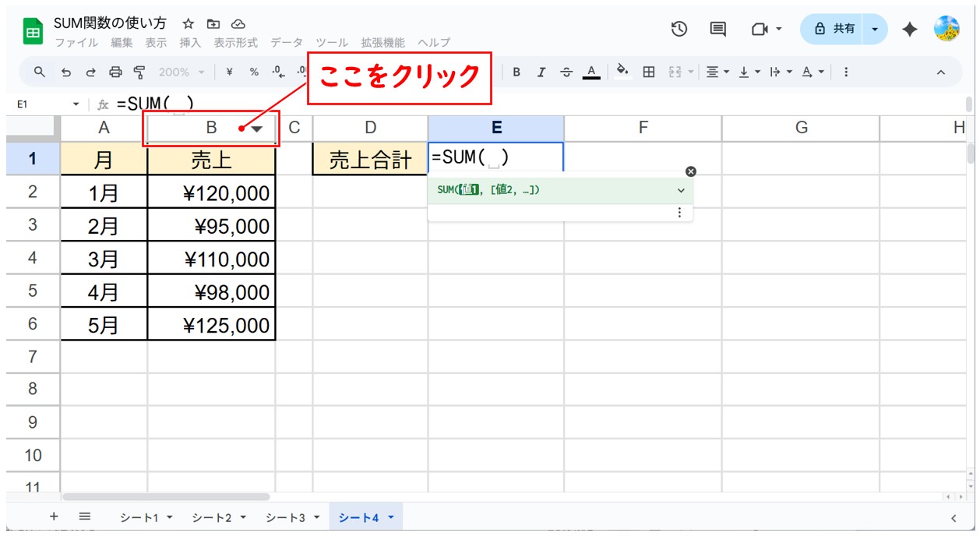Toggle bold formatting

pos(516,72)
